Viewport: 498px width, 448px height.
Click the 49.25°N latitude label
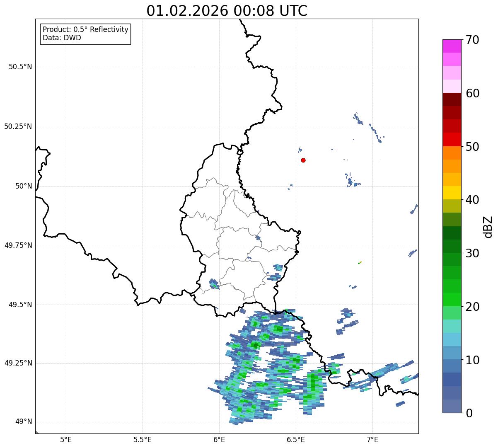coord(18,363)
